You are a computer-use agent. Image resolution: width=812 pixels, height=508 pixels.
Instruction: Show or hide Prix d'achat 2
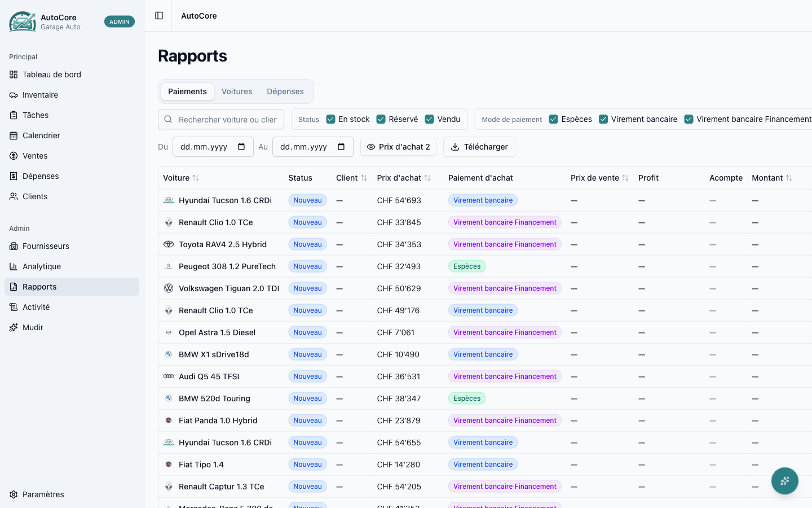[x=399, y=147]
